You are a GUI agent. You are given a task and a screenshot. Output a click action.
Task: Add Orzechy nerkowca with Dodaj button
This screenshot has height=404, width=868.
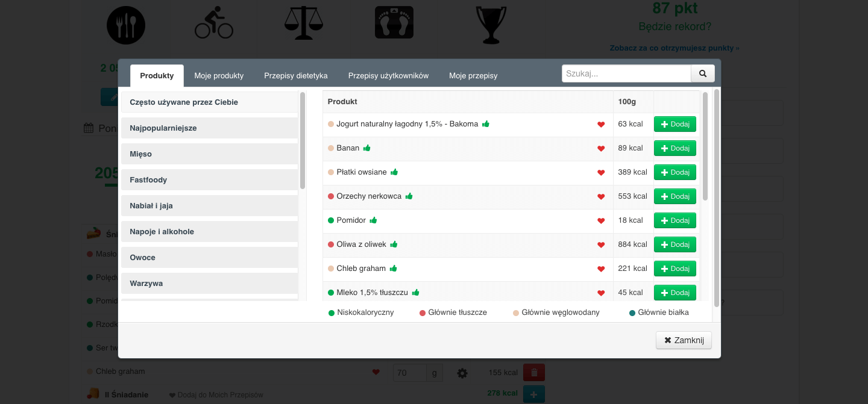click(x=675, y=196)
